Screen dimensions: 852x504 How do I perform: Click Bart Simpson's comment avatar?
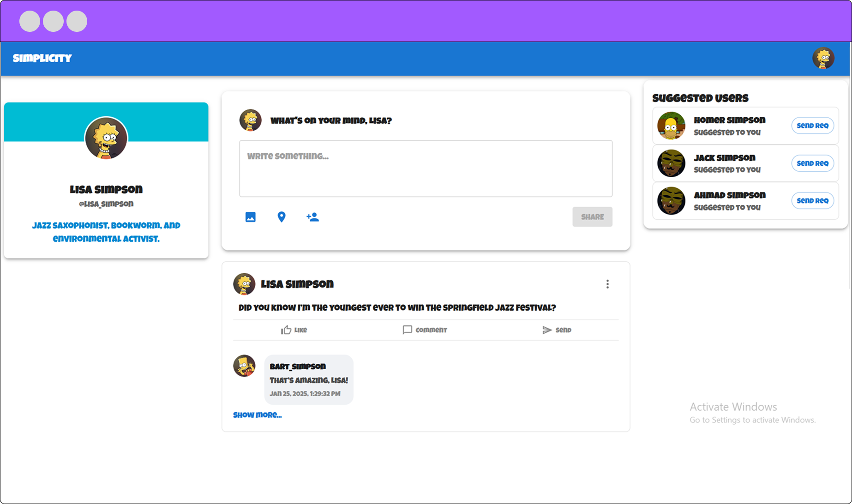[244, 366]
